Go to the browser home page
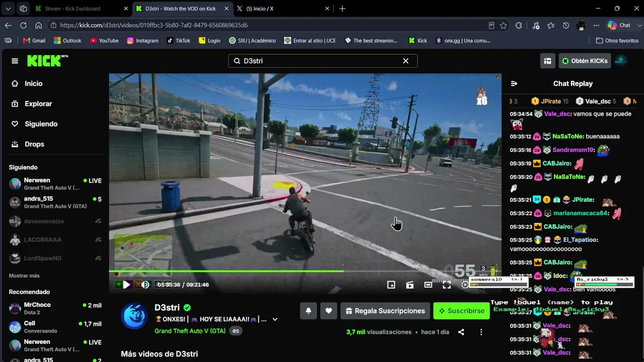 (x=38, y=25)
